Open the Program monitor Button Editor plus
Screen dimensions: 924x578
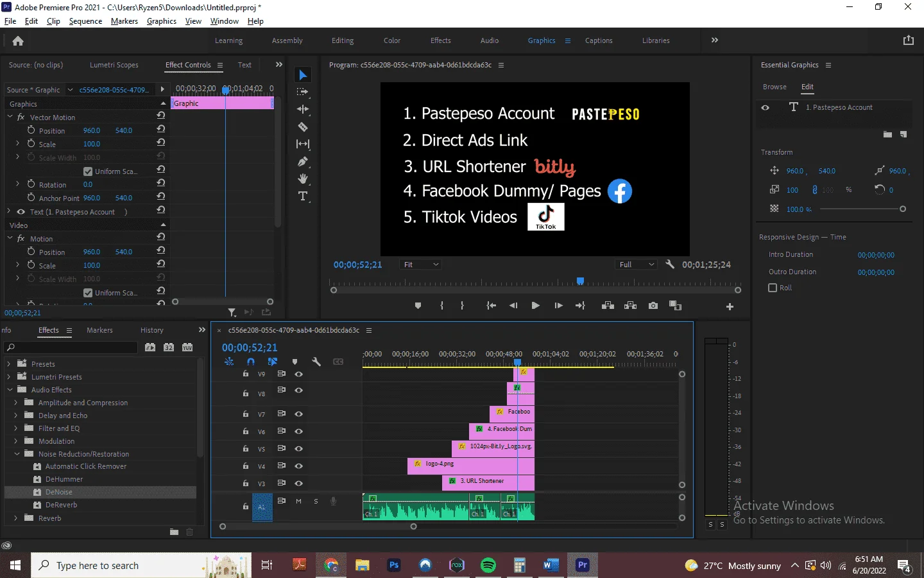730,307
